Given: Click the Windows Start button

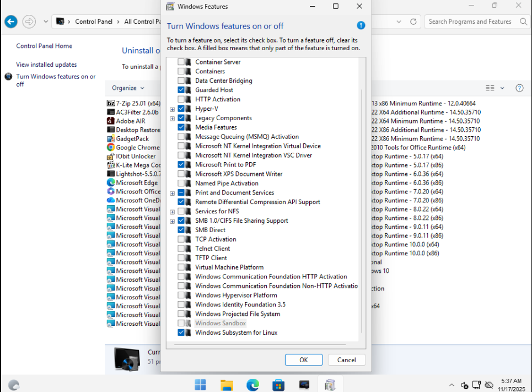Looking at the screenshot, I should pyautogui.click(x=200, y=384).
